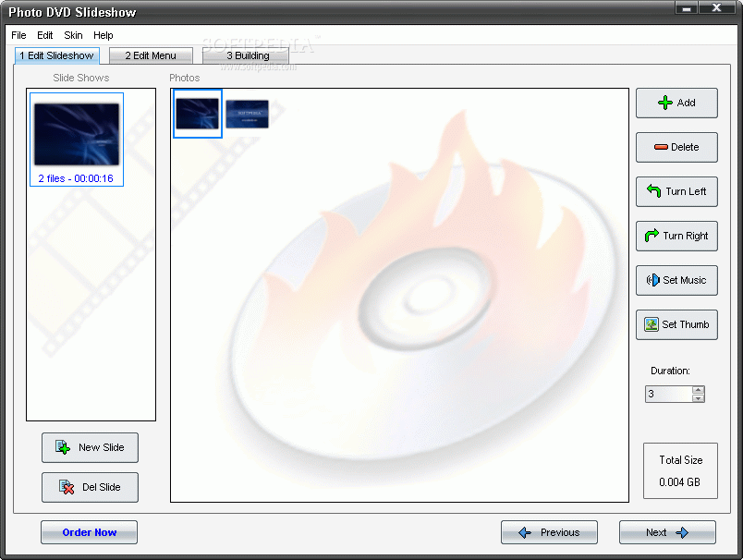Click the red minus Delete icon
743x560 pixels.
(x=661, y=147)
